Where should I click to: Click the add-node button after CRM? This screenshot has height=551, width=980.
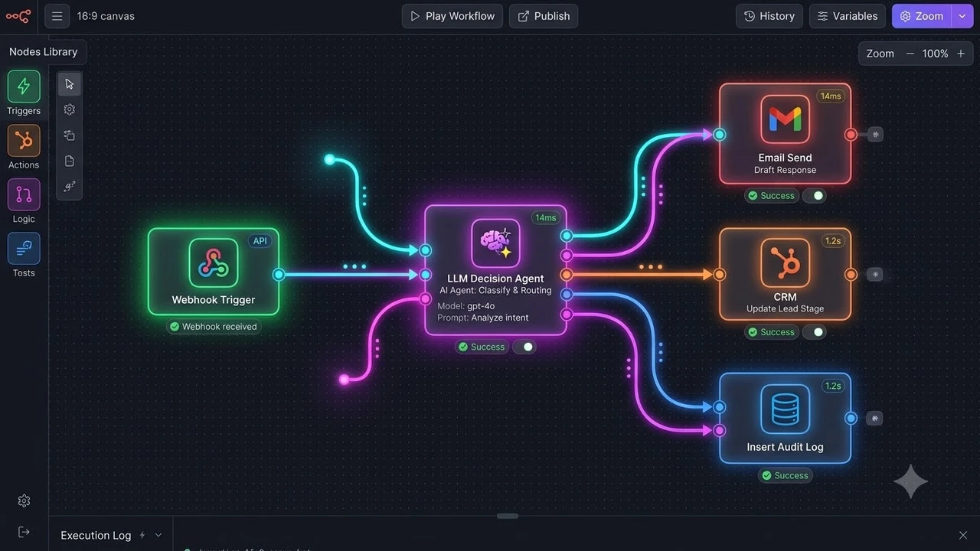[875, 274]
